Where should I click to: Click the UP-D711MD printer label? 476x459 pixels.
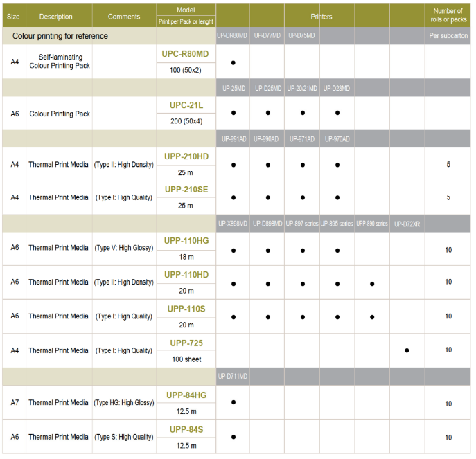[x=233, y=376]
